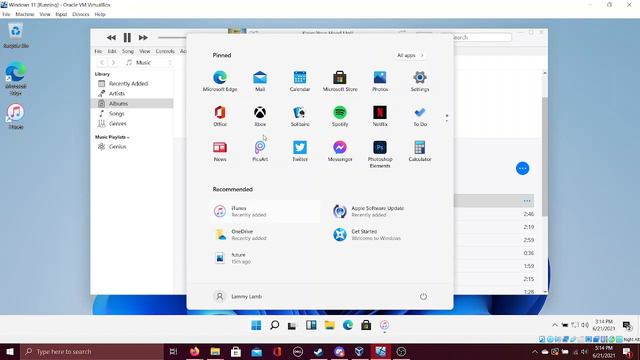
Task: Select Albums in iTunes sidebar
Action: (x=132, y=104)
